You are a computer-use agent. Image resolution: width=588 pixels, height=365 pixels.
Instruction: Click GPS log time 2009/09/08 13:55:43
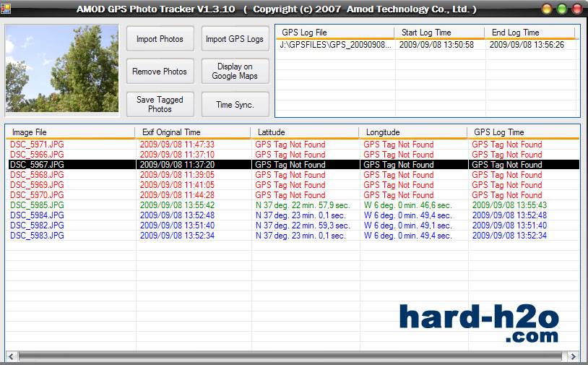point(509,205)
